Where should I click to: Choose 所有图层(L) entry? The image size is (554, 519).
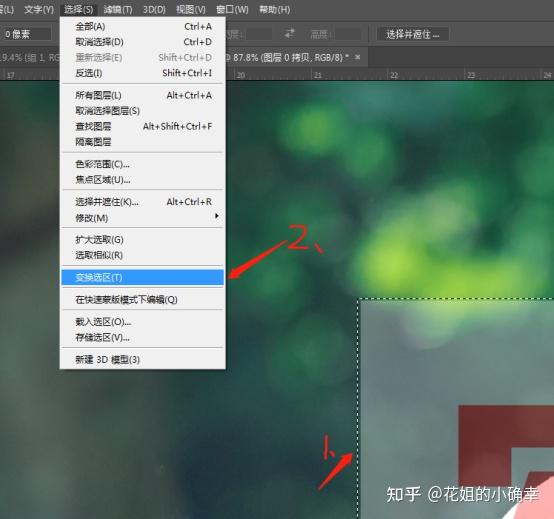click(143, 95)
